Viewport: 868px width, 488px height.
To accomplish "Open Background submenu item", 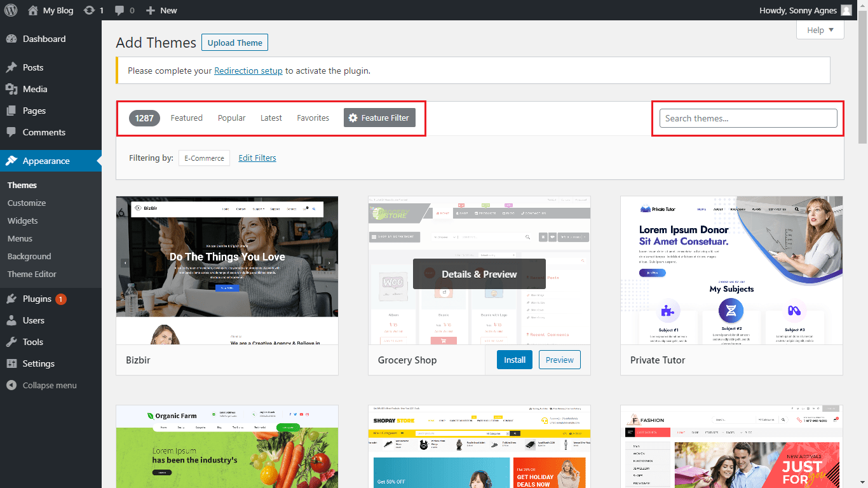I will coord(29,256).
